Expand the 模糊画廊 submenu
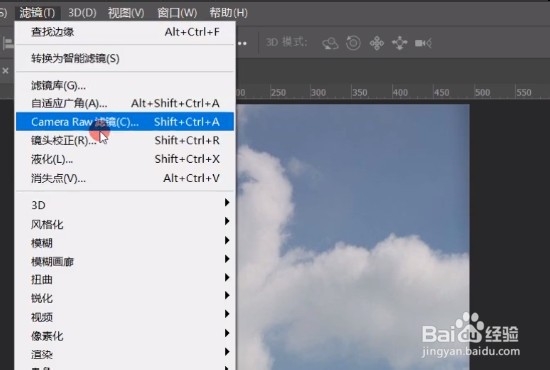550x370 pixels. 125,261
